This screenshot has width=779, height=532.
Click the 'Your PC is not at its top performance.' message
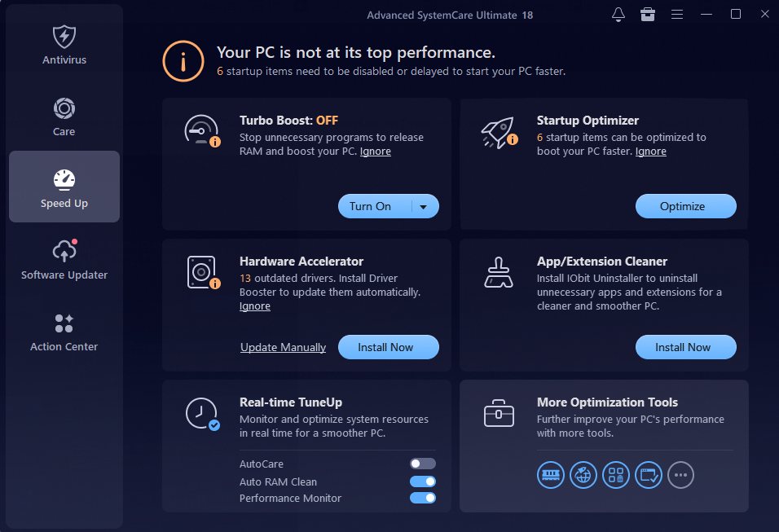point(356,53)
